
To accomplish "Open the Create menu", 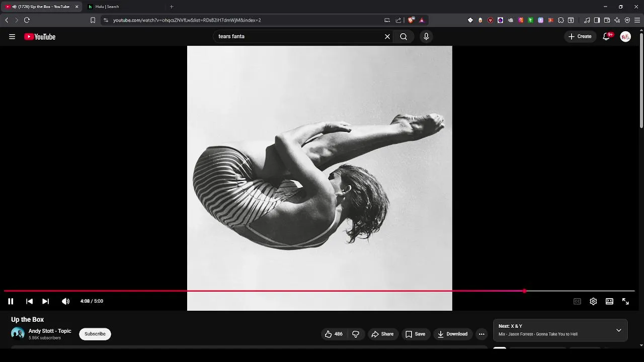I will click(x=580, y=36).
